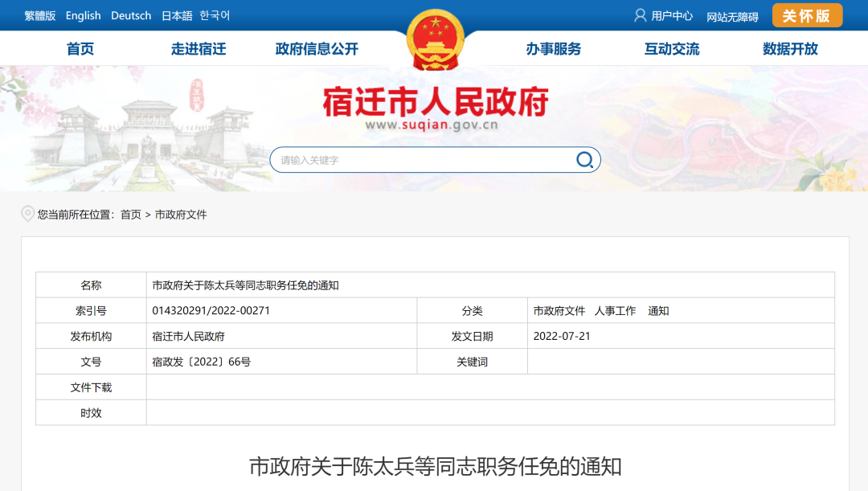The height and width of the screenshot is (491, 868).
Task: Click 市政府文件 in the breadcrumb path
Action: click(x=181, y=215)
